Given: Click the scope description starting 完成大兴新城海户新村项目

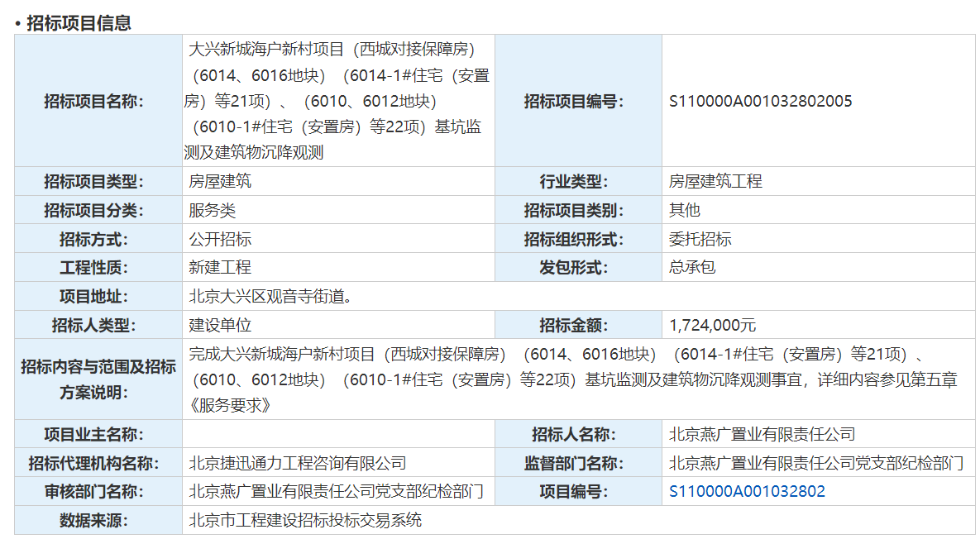Looking at the screenshot, I should [573, 379].
